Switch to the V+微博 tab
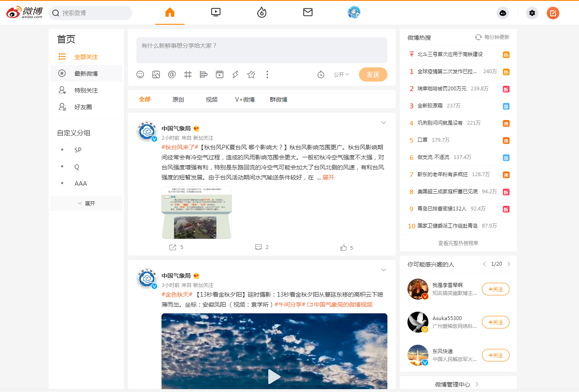Image resolution: width=579 pixels, height=392 pixels. 245,100
